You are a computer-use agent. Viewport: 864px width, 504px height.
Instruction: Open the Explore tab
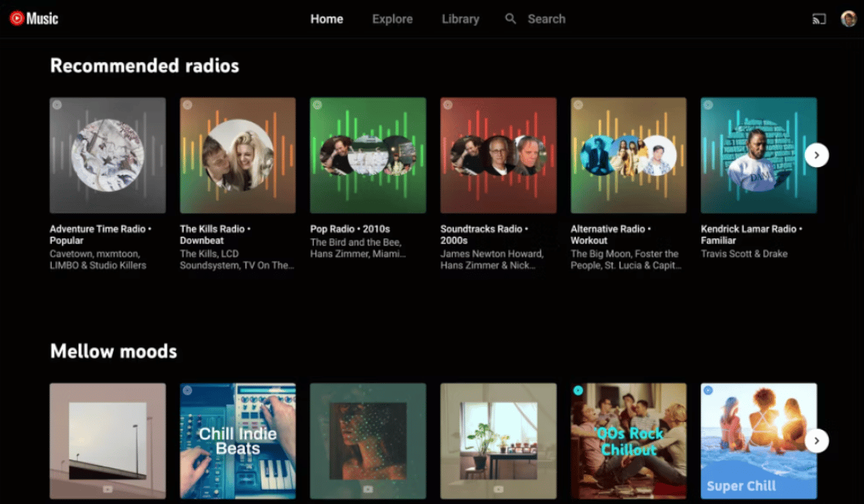coord(392,19)
